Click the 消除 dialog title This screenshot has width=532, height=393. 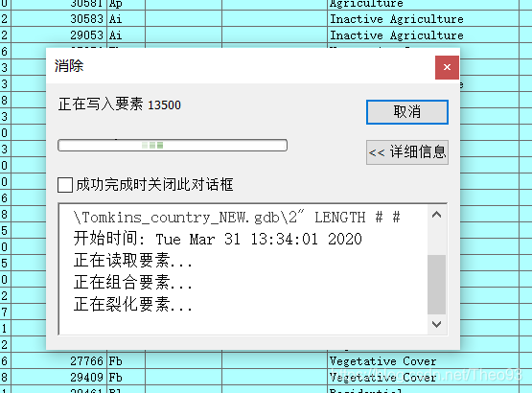69,65
